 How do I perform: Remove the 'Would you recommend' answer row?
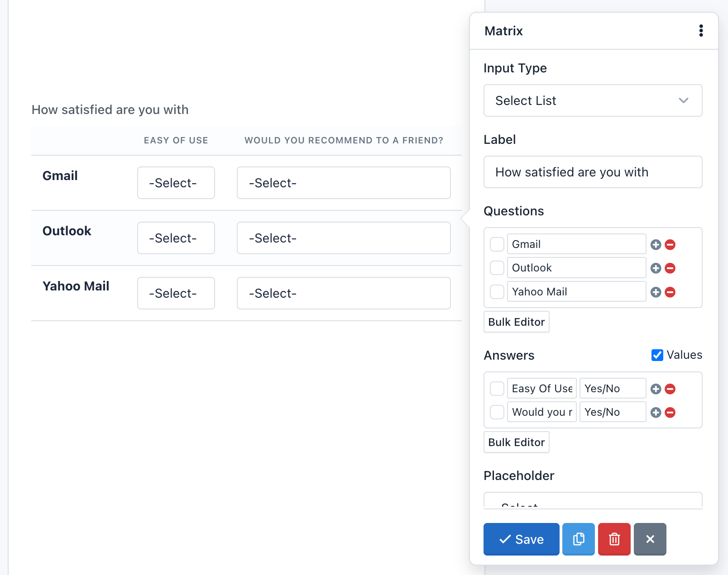click(x=670, y=412)
